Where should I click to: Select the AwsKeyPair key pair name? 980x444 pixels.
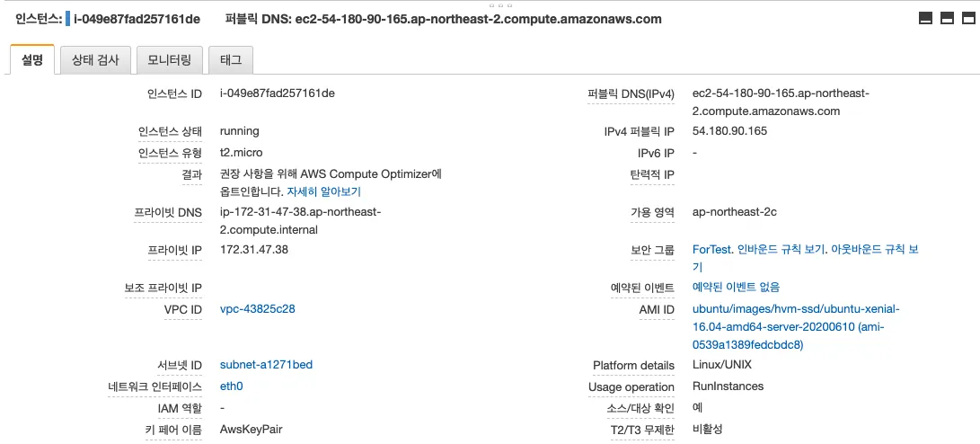(252, 430)
